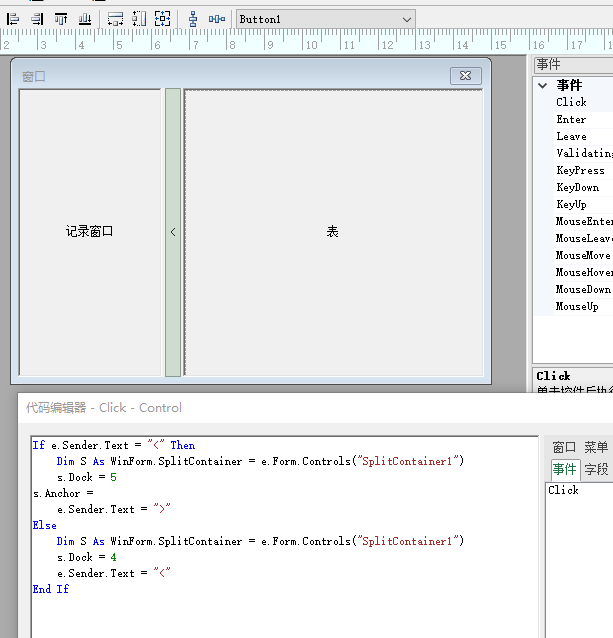Open the Button1 control selector dropdown

(406, 20)
